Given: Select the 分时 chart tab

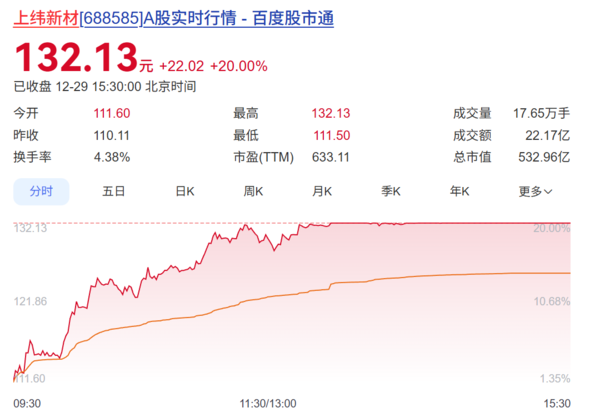Looking at the screenshot, I should coord(41,191).
